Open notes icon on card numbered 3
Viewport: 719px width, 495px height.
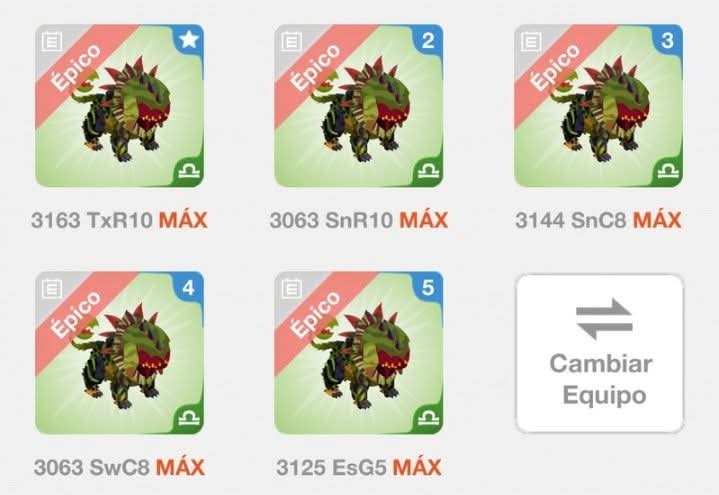tap(531, 42)
